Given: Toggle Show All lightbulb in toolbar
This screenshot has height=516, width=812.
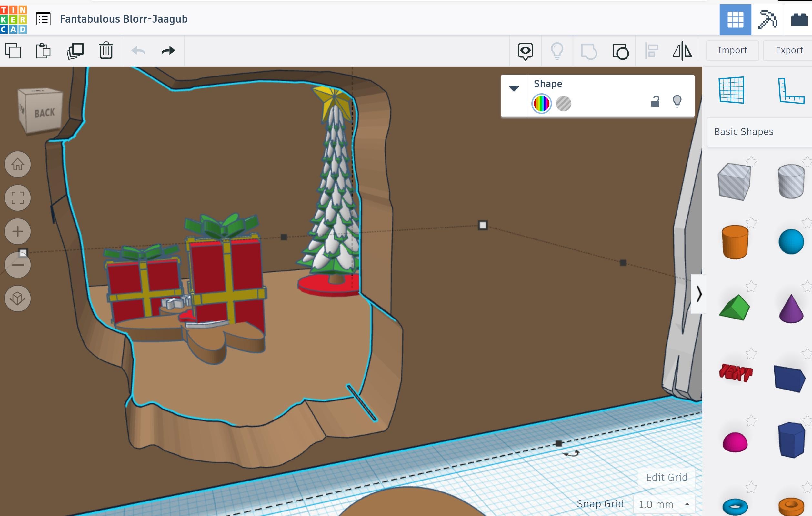Looking at the screenshot, I should point(557,51).
